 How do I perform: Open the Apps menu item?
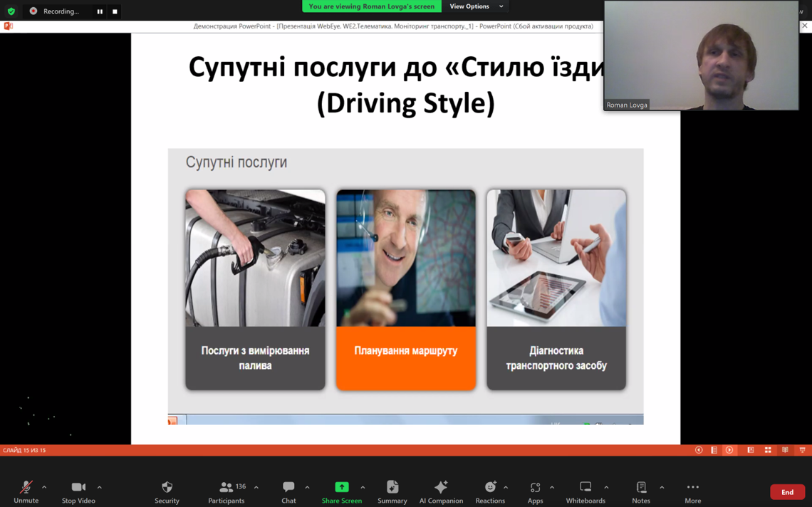(535, 491)
